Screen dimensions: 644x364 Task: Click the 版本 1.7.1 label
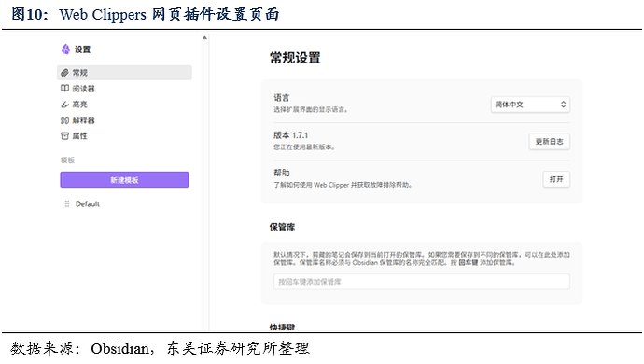point(291,135)
